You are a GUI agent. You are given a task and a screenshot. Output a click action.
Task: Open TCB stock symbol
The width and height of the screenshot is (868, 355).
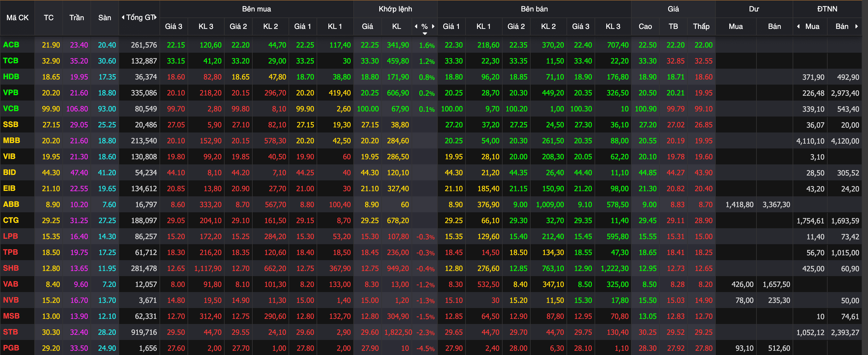click(11, 61)
